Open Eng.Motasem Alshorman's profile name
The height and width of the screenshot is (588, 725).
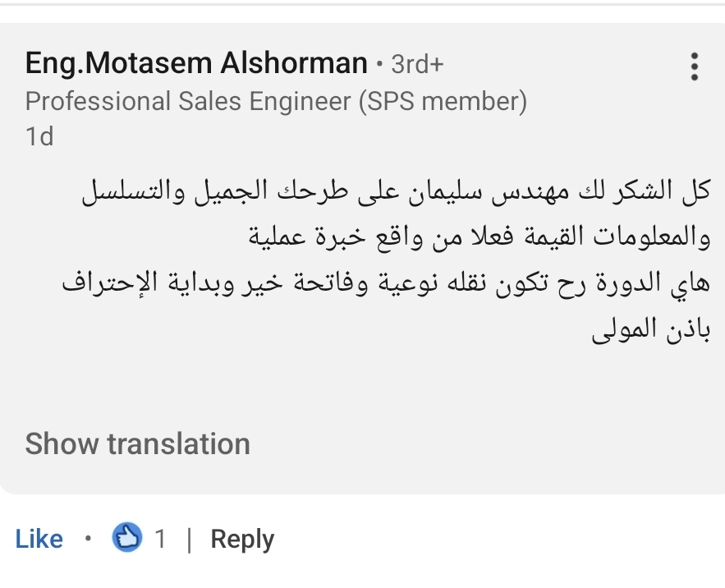point(196,63)
